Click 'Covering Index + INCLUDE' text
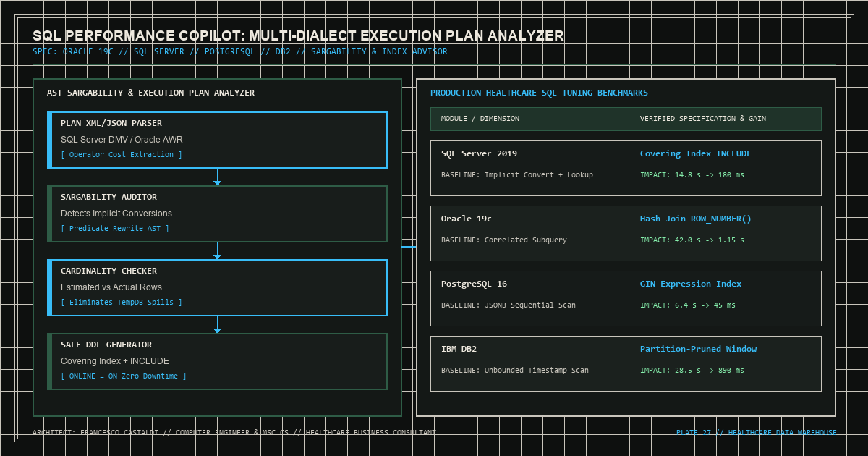 (115, 360)
